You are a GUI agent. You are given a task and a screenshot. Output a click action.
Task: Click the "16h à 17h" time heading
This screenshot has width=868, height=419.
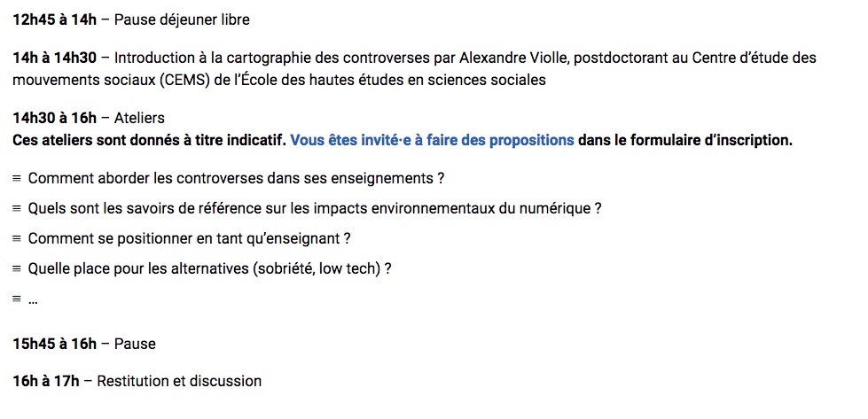(46, 382)
